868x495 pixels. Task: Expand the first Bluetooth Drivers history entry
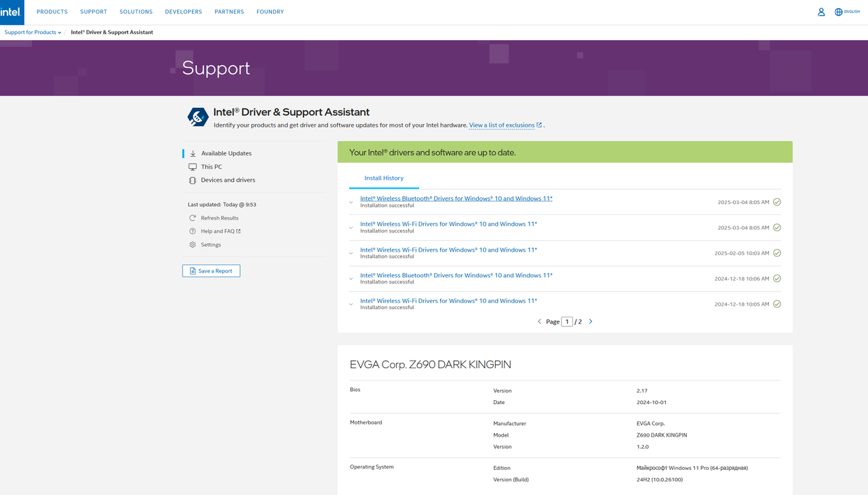[x=351, y=202]
